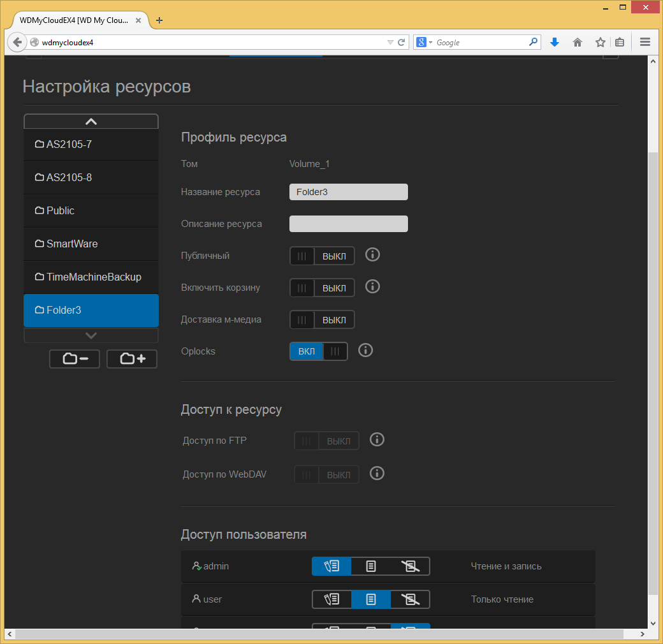Select the TimeMachineBackup share

coord(91,277)
